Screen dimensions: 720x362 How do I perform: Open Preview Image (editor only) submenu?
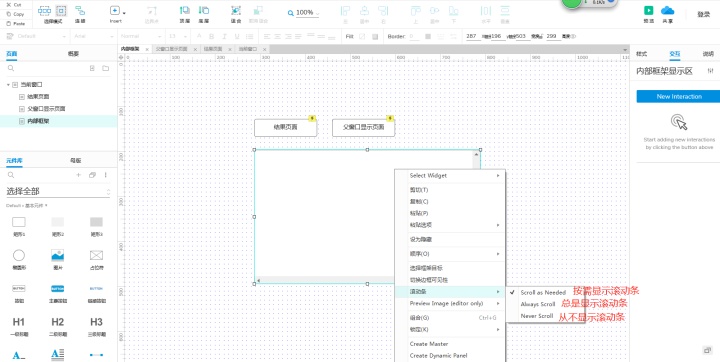(450, 303)
